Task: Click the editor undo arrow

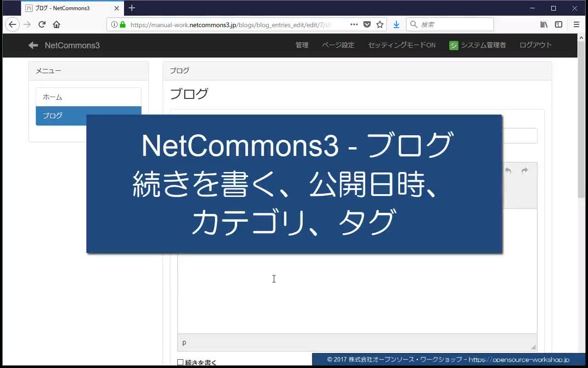Action: click(x=508, y=171)
